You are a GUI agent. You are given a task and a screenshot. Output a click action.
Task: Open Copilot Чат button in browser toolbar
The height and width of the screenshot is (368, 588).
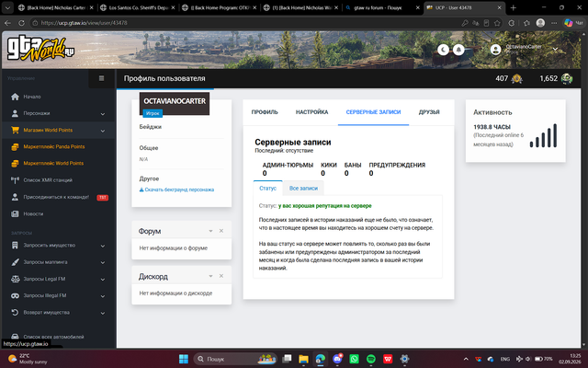573,23
